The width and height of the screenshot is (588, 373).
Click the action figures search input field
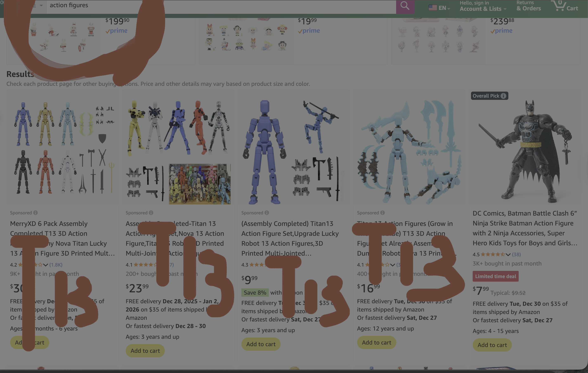pos(220,5)
